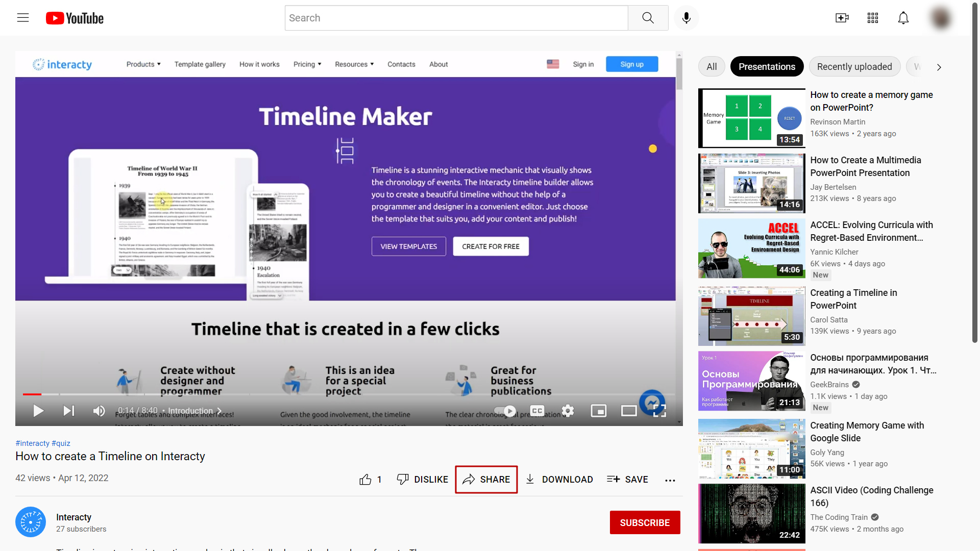Save video to a playlist
Screen dimensions: 980x551
tap(628, 479)
